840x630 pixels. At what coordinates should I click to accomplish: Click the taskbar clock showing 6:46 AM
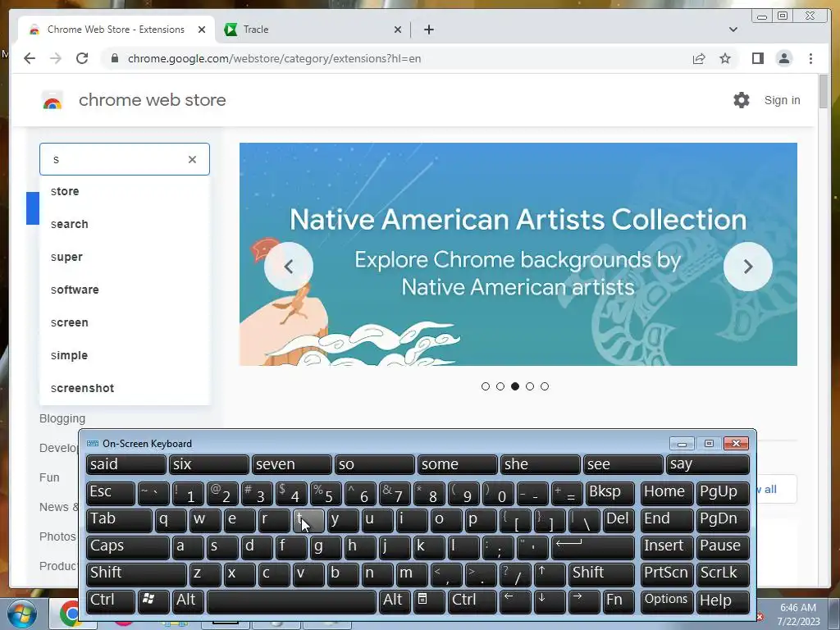point(798,614)
